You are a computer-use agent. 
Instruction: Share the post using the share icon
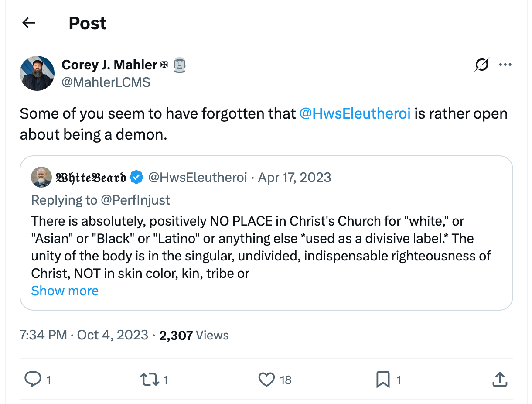(x=500, y=380)
